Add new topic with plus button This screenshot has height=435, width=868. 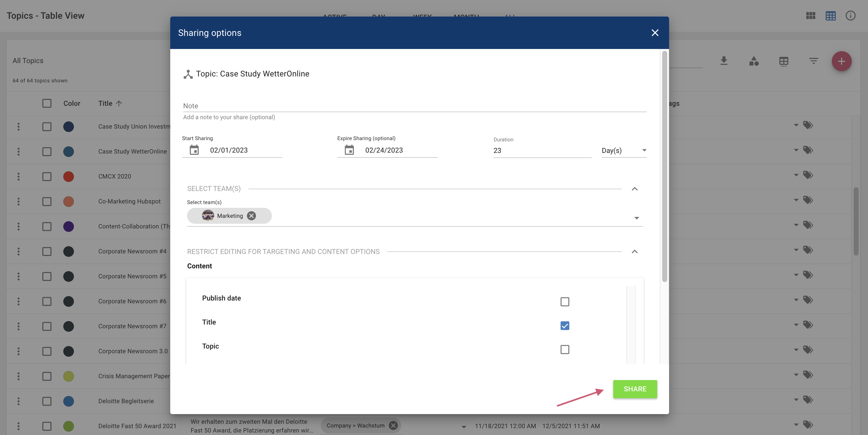coord(841,61)
